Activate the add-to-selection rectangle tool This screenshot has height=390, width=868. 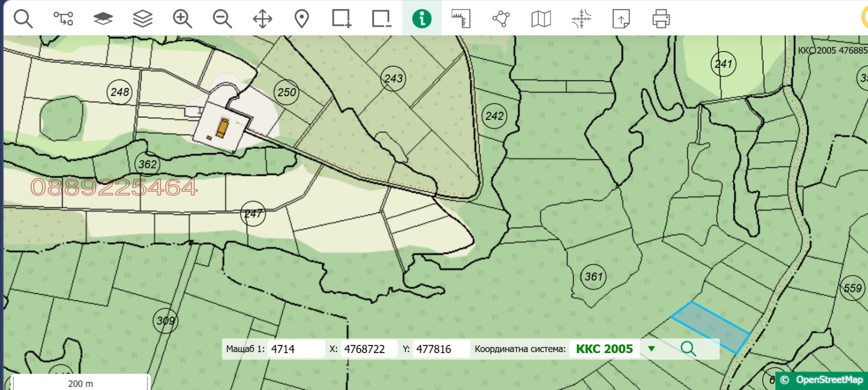point(342,18)
